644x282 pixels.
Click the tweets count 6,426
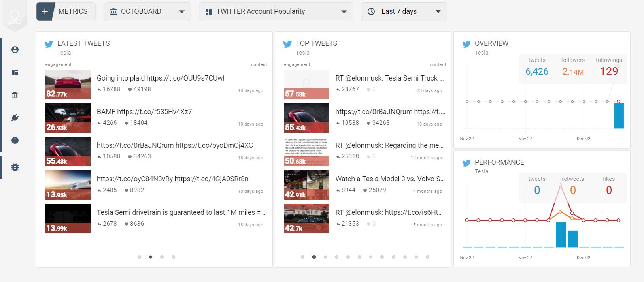pyautogui.click(x=537, y=71)
